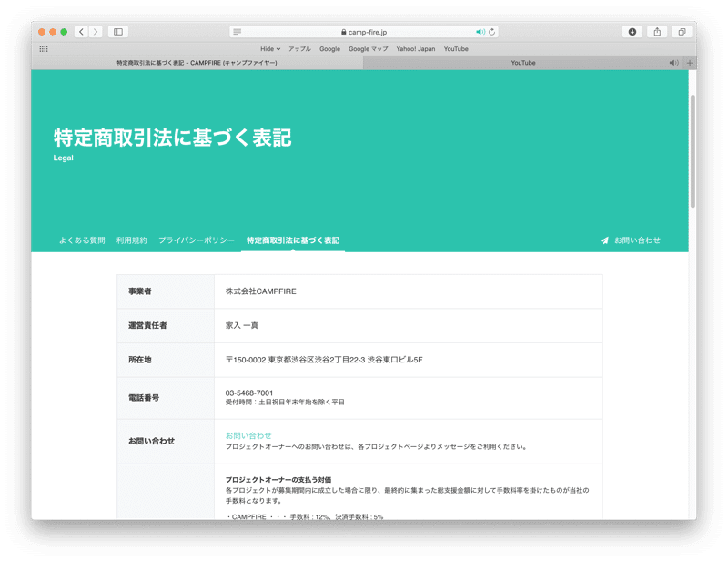Click the page vertical scrollbar
This screenshot has width=728, height=561.
click(693, 151)
